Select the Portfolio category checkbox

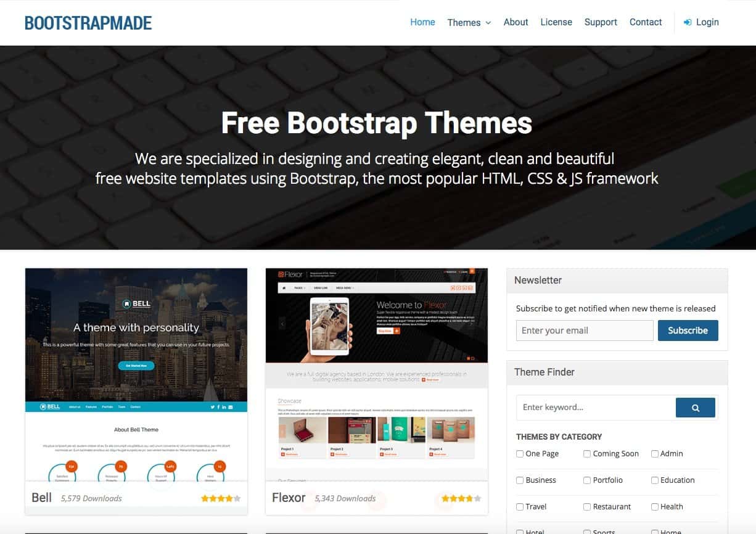point(587,480)
